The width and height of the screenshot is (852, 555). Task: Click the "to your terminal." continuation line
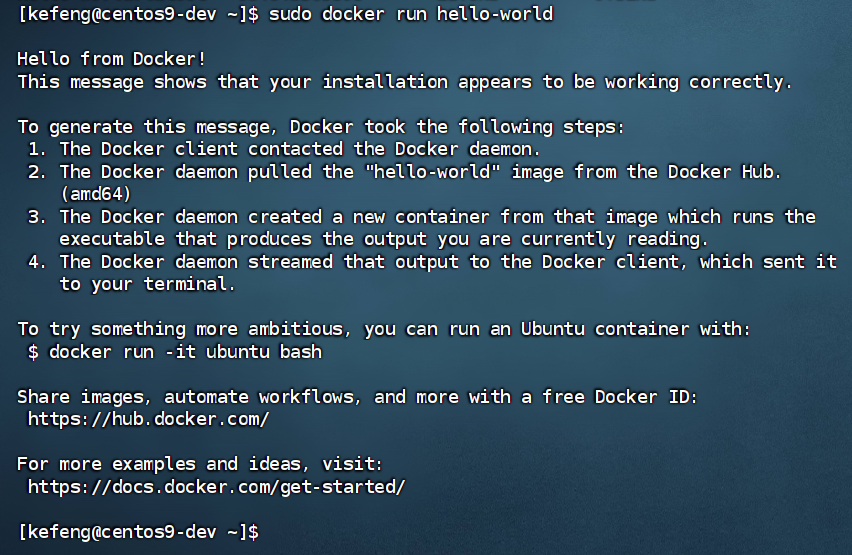147,284
